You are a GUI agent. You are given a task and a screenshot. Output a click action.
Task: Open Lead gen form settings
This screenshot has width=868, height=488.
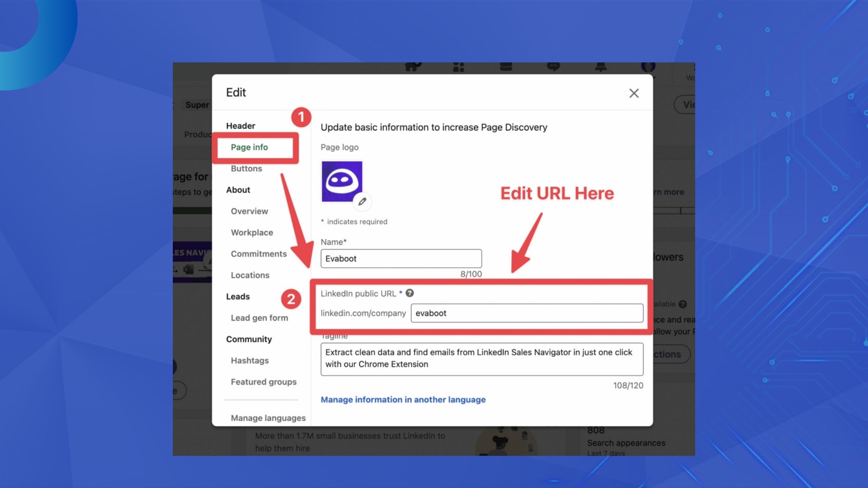[259, 318]
